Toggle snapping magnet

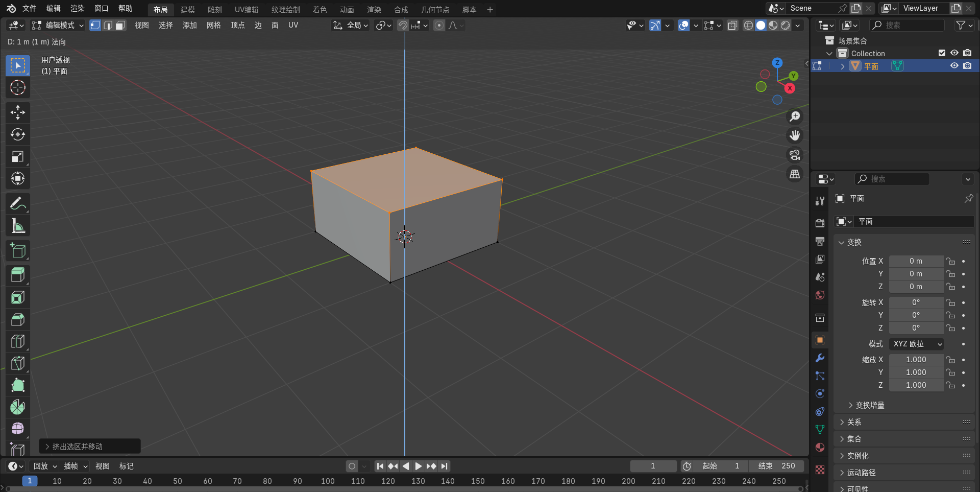[x=403, y=25]
